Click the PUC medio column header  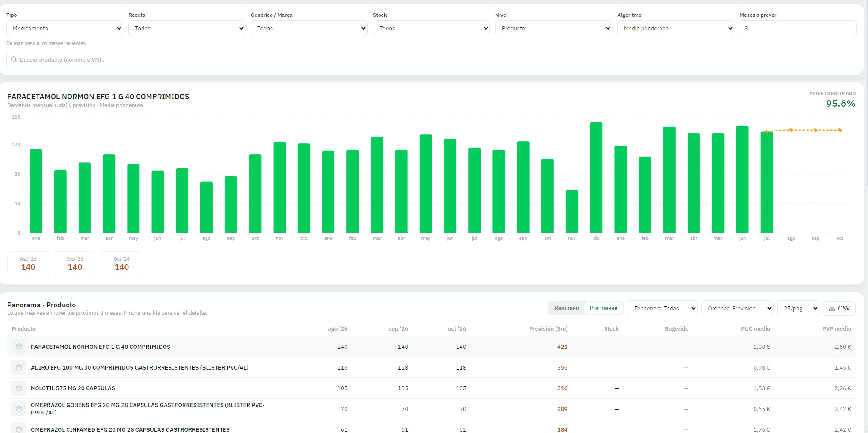(755, 329)
